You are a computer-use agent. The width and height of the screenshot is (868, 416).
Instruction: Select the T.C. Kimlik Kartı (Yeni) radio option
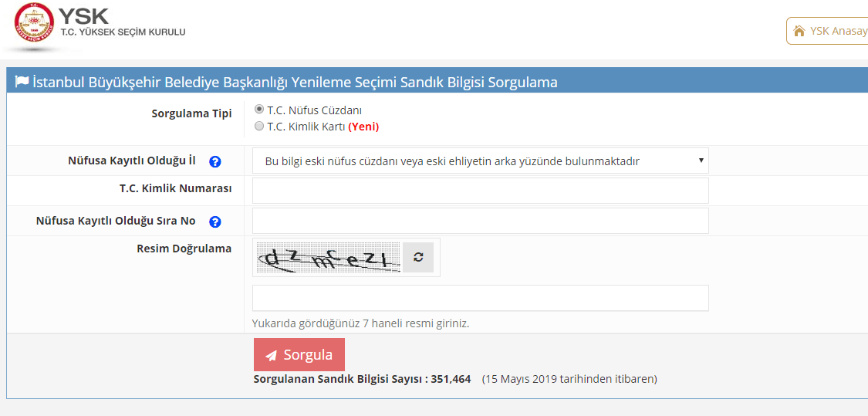[x=259, y=127]
